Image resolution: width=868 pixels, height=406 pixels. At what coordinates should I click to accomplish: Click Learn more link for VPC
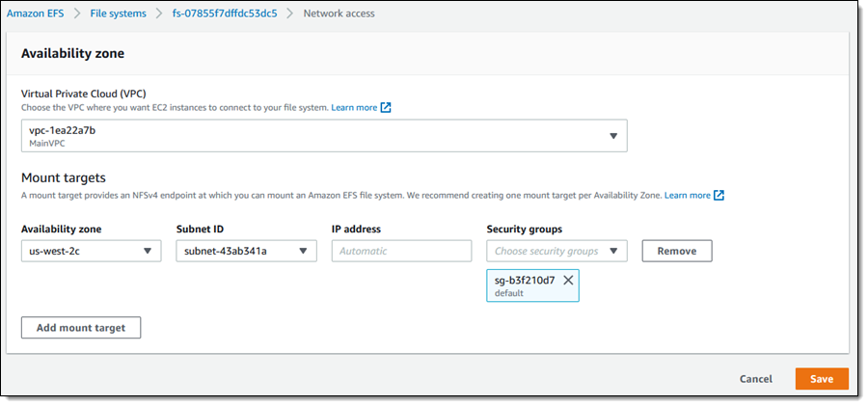click(x=354, y=108)
